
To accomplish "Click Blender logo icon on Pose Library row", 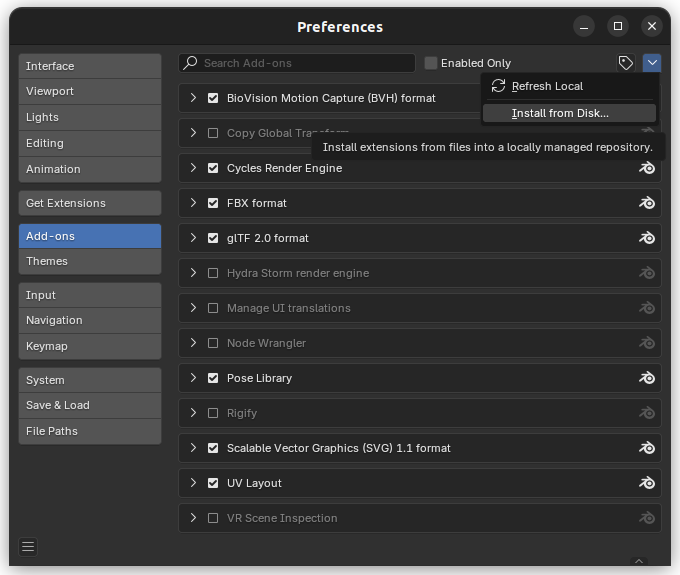I will click(x=647, y=378).
